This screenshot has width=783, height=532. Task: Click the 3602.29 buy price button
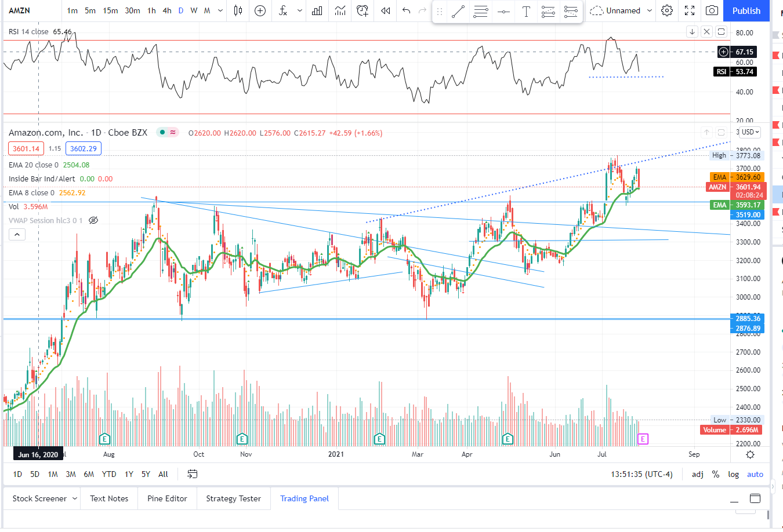(x=84, y=148)
